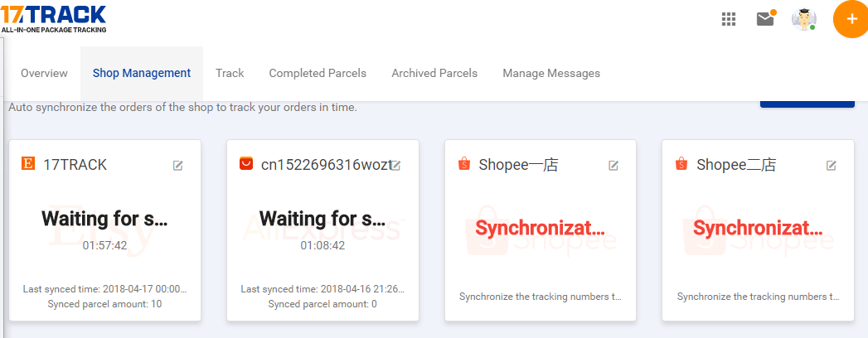The width and height of the screenshot is (868, 338).
Task: Click Shopee二店 Synchronization status text
Action: click(757, 227)
